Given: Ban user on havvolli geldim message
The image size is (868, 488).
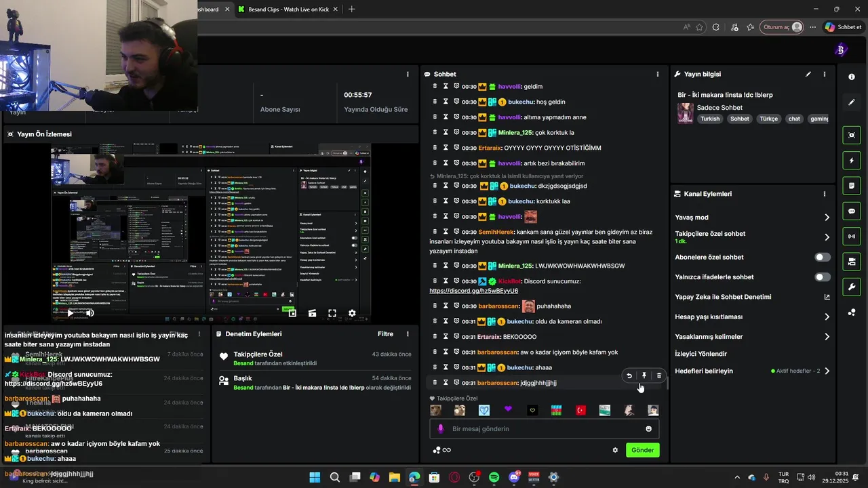Looking at the screenshot, I should 456,87.
